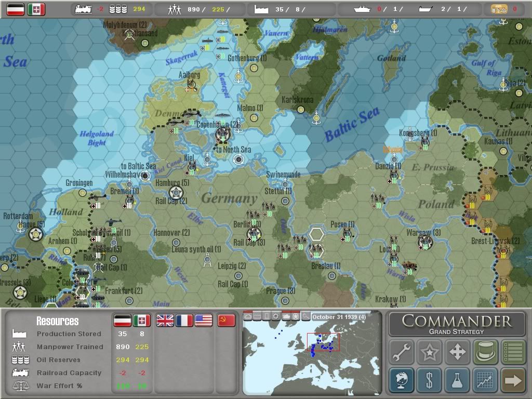Click the train icon beside Railroad Capacity
Viewport: 532px width, 399px height.
[x=20, y=373]
